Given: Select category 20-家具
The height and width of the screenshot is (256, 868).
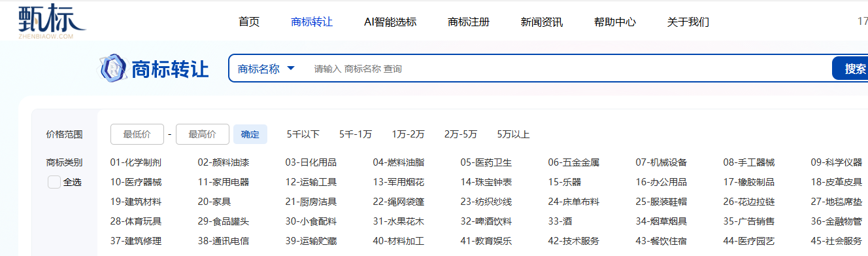Looking at the screenshot, I should [x=214, y=202].
